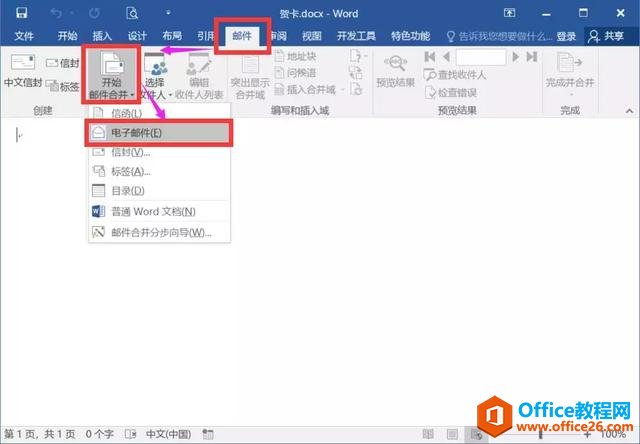Click the proofing check icon in status bar
640x444 pixels.
click(x=130, y=434)
